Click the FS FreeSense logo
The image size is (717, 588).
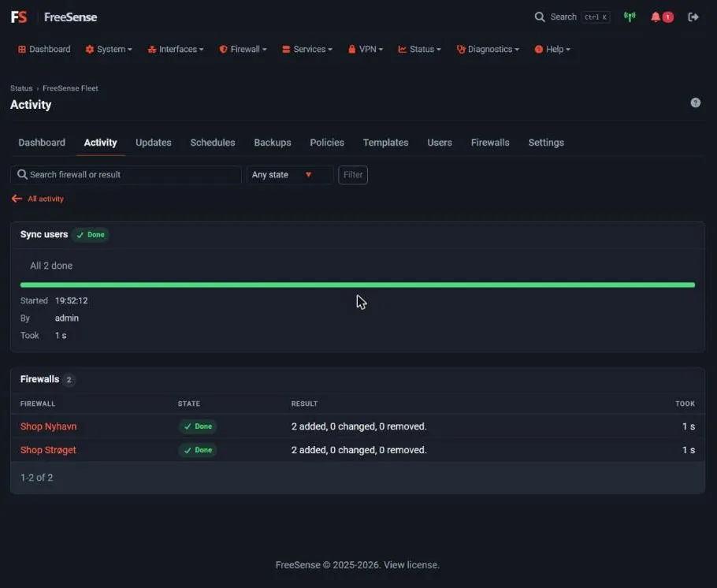(54, 17)
